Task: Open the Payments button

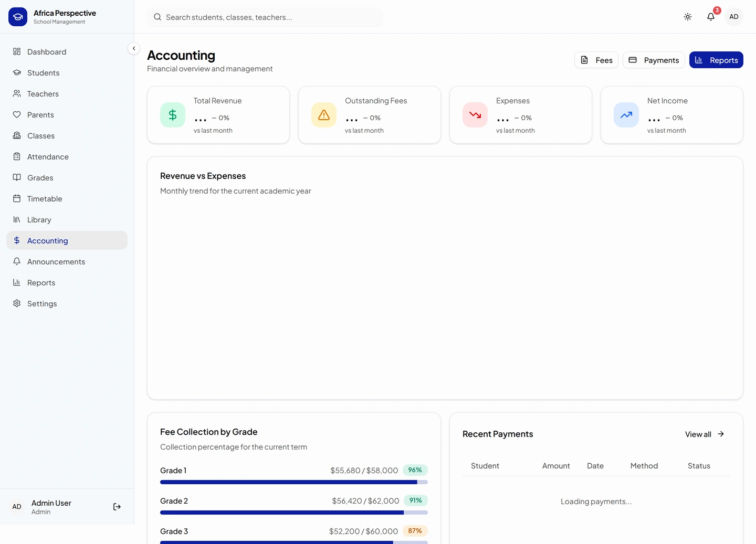Action: [x=654, y=60]
